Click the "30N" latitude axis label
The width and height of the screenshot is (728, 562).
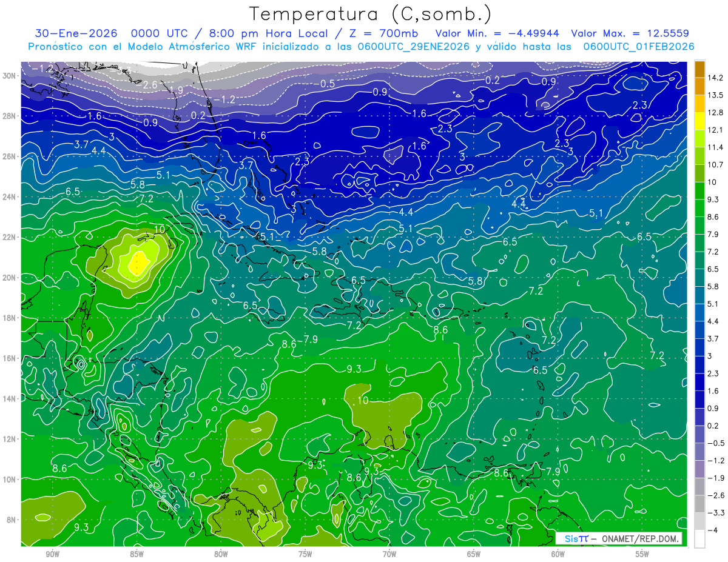[9, 76]
